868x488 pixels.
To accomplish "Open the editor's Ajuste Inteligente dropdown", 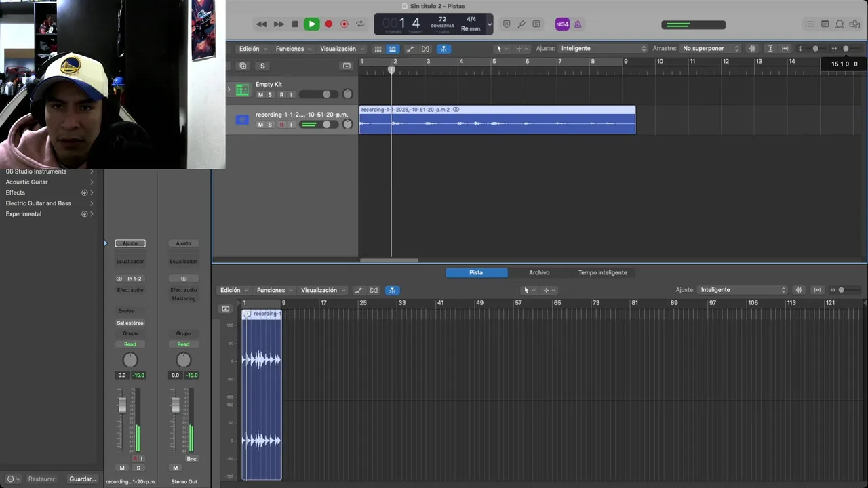I will pos(743,290).
